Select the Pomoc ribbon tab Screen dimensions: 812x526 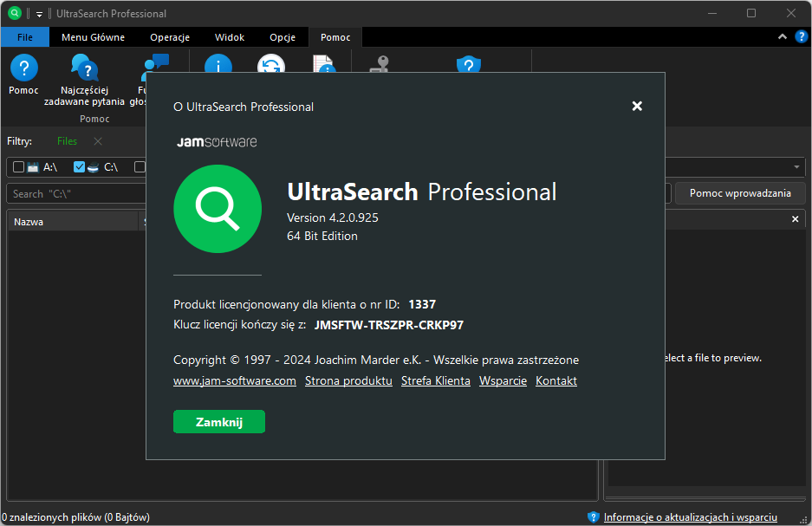(335, 37)
